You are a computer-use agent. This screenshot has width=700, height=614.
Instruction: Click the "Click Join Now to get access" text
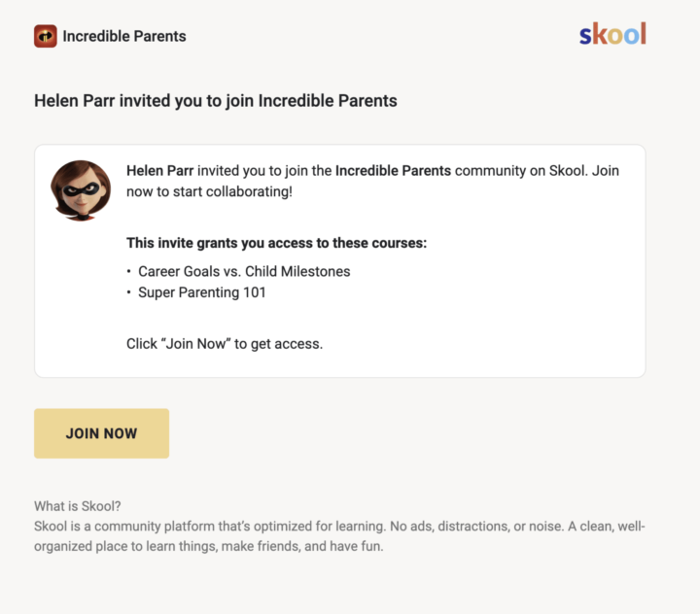[225, 344]
